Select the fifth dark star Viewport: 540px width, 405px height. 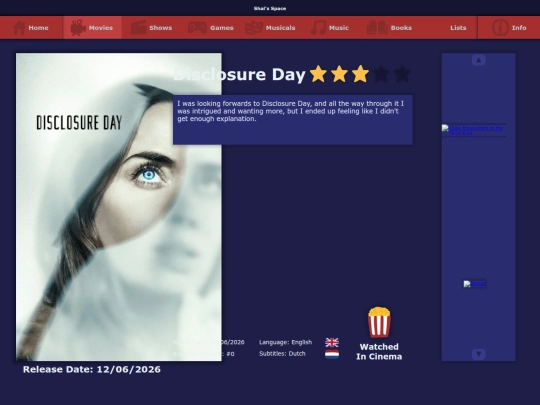coord(402,74)
